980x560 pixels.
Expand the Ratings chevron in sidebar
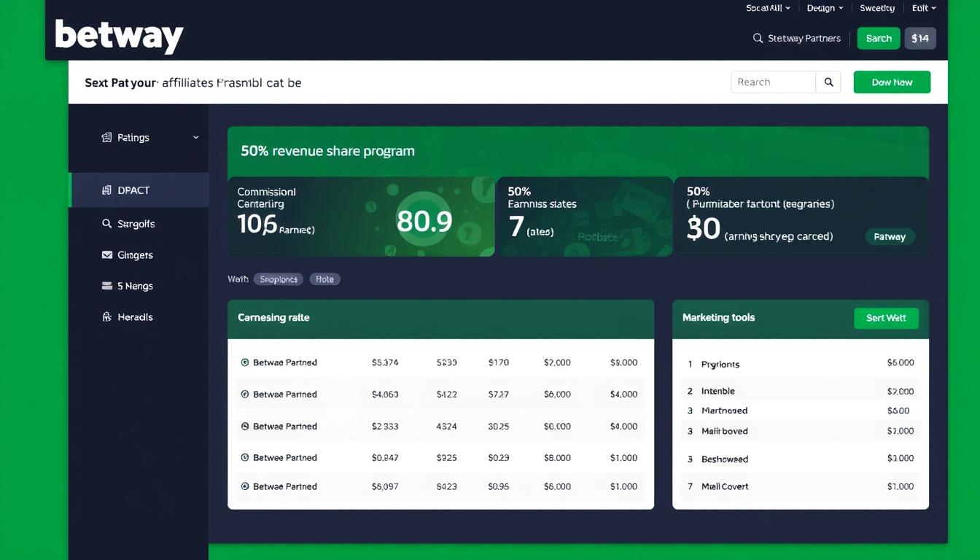(195, 137)
